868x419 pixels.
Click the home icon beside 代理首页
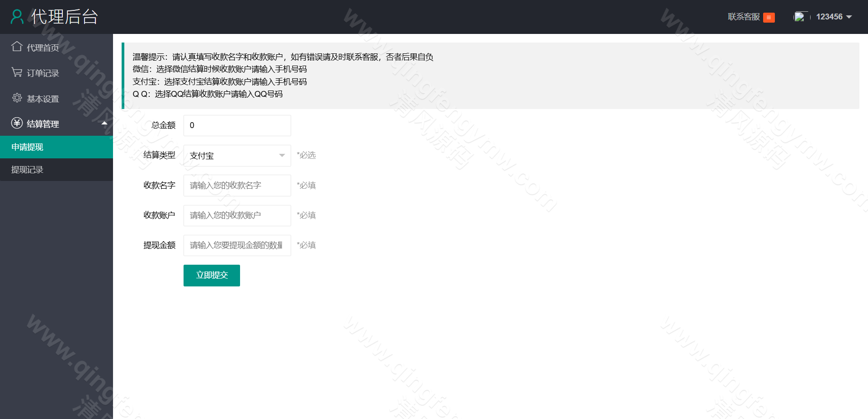click(17, 47)
